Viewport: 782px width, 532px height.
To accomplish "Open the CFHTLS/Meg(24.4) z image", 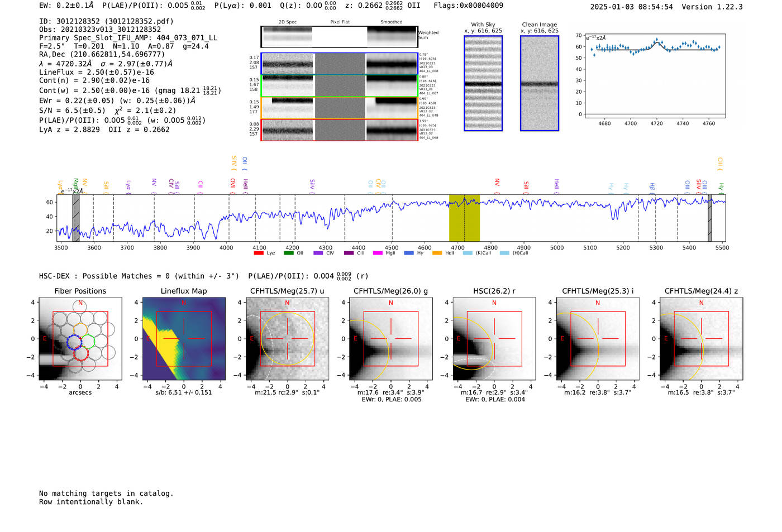I will point(701,338).
